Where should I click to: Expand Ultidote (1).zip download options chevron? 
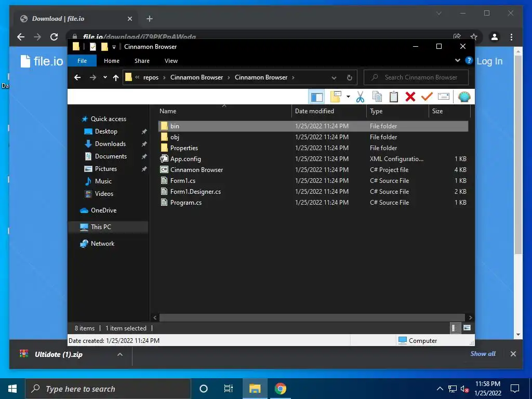pos(120,354)
